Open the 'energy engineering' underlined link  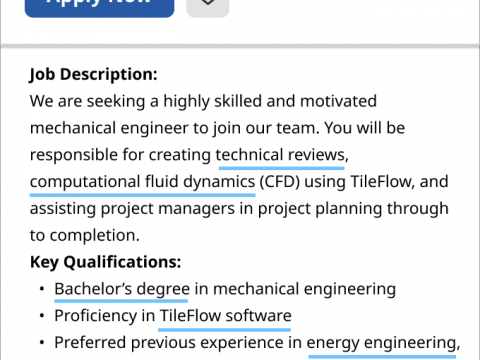(383, 343)
